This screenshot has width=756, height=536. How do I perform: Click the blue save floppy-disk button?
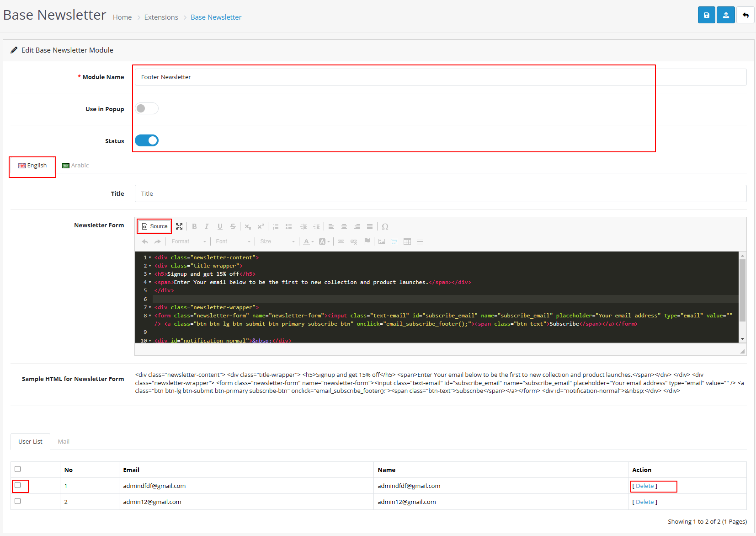tap(706, 15)
